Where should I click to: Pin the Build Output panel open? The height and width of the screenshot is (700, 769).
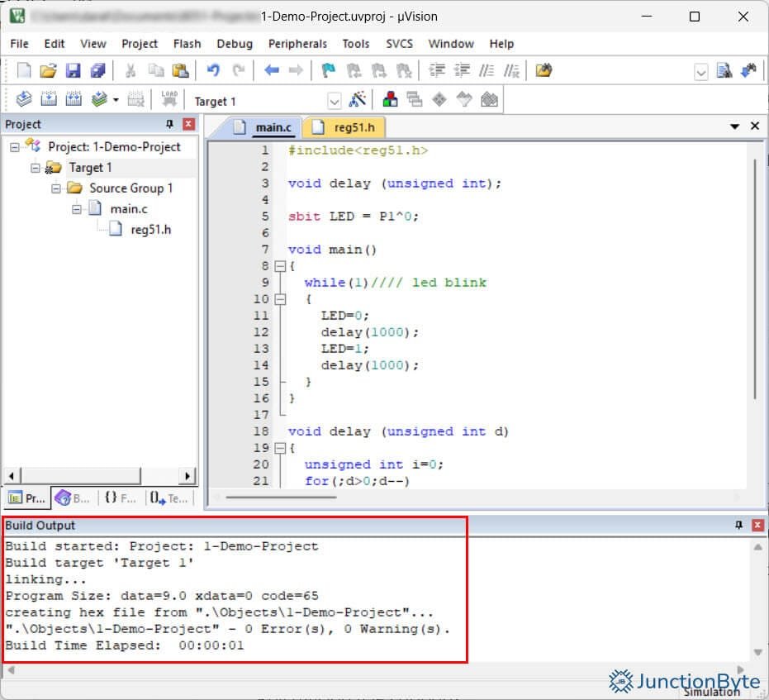[738, 526]
